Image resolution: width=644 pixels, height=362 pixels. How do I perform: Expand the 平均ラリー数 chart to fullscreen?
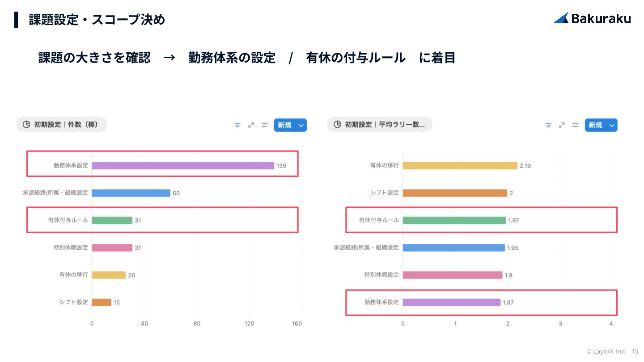(562, 125)
